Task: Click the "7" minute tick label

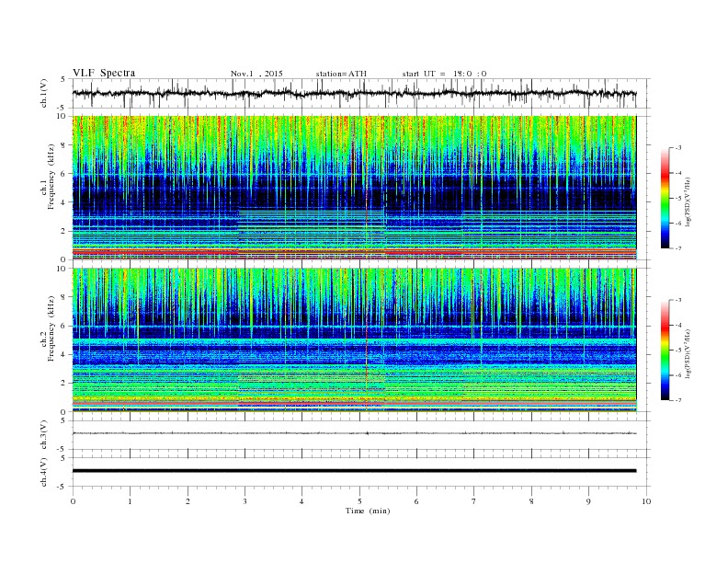Action: (474, 501)
